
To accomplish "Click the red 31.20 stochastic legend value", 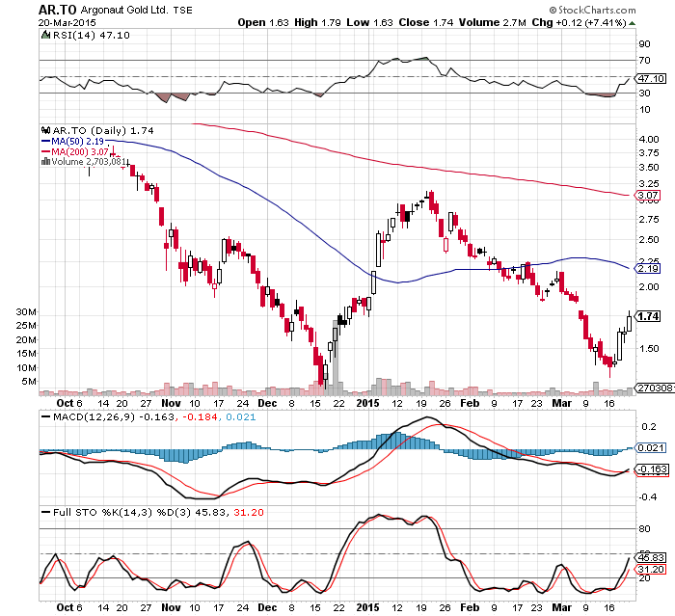I will [x=249, y=513].
